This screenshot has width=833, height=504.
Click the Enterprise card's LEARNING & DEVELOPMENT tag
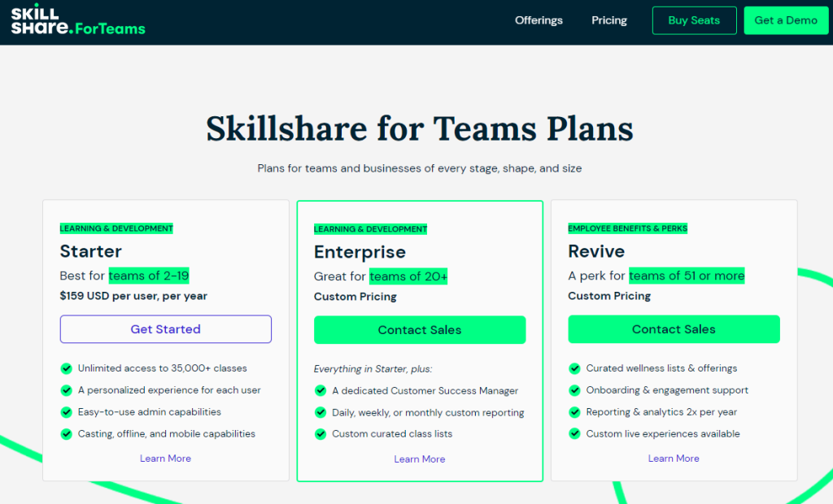point(370,229)
